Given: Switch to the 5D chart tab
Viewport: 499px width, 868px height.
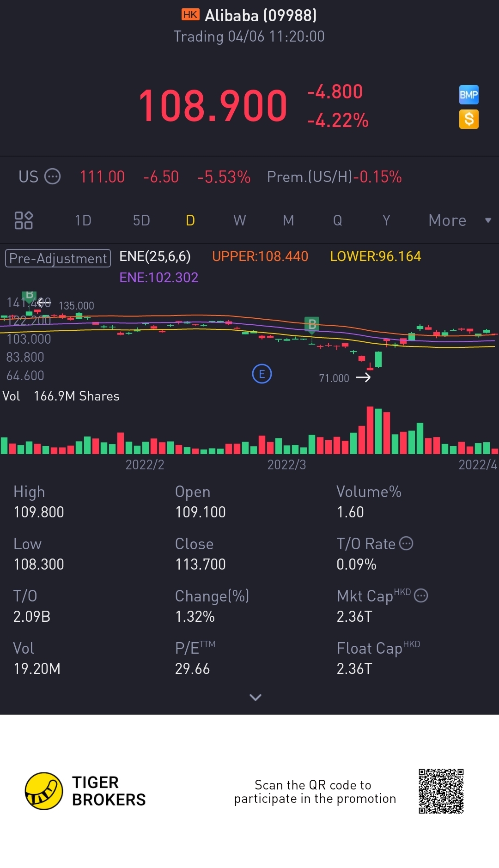Looking at the screenshot, I should [141, 220].
